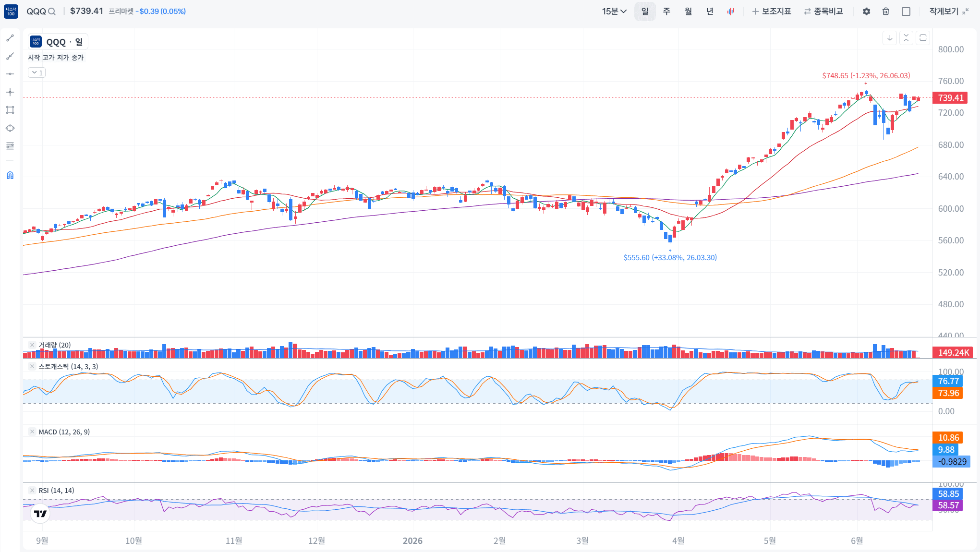Click the 58.85 RSI value tag
Viewport: 980px width, 552px height.
tap(948, 494)
